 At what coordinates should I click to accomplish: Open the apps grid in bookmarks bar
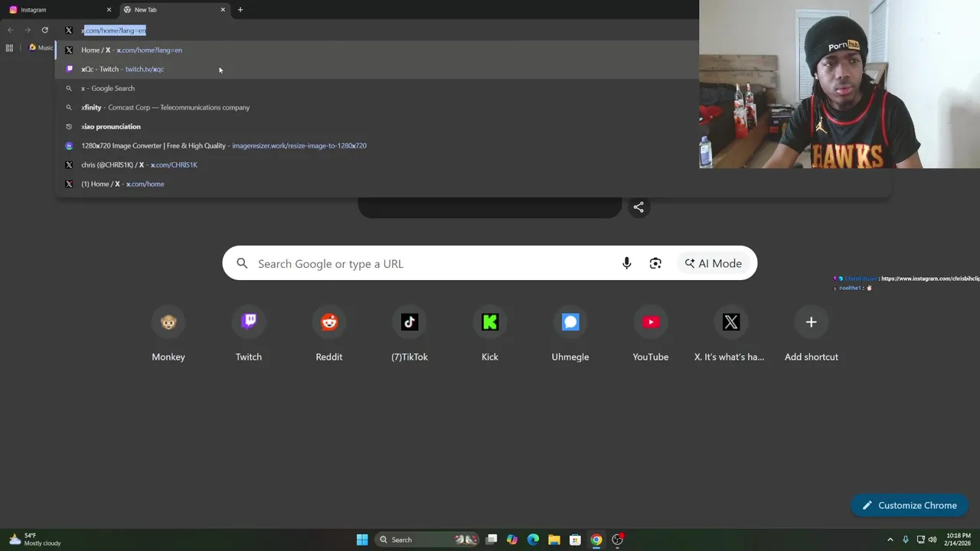[9, 48]
